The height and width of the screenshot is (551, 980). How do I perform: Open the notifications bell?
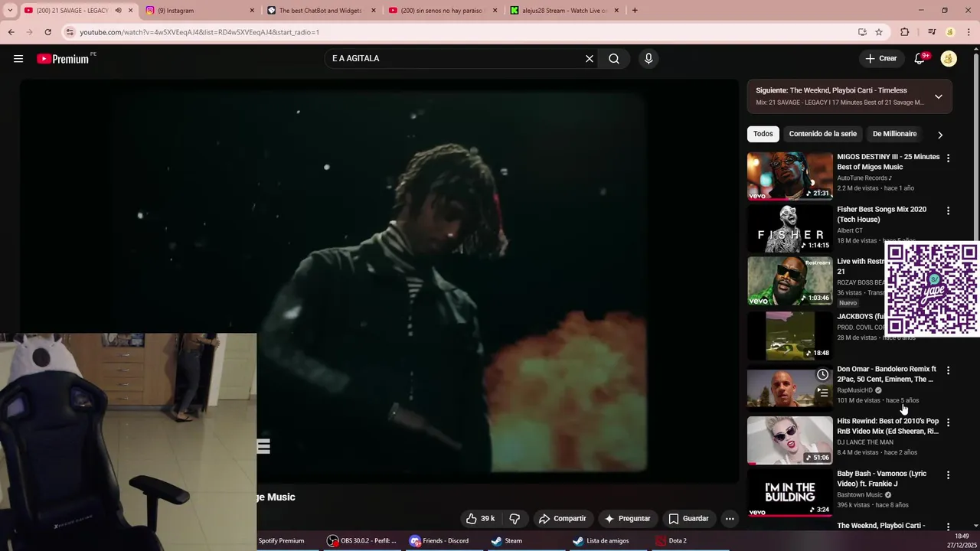[920, 58]
